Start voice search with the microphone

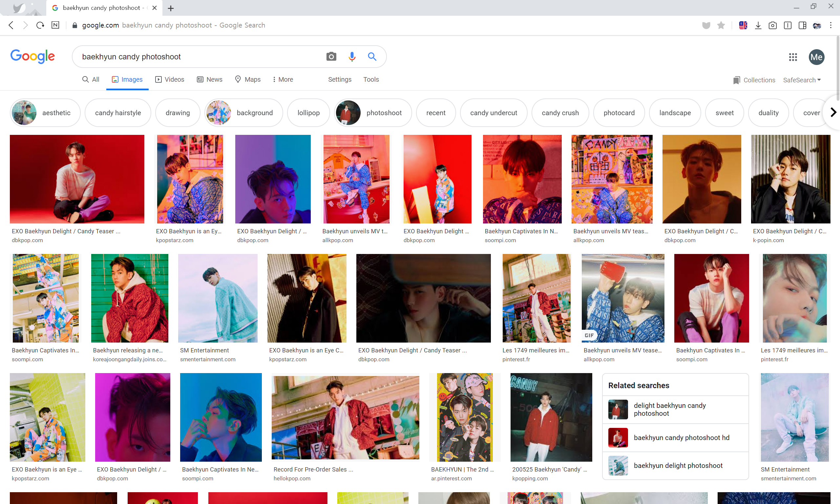[352, 56]
